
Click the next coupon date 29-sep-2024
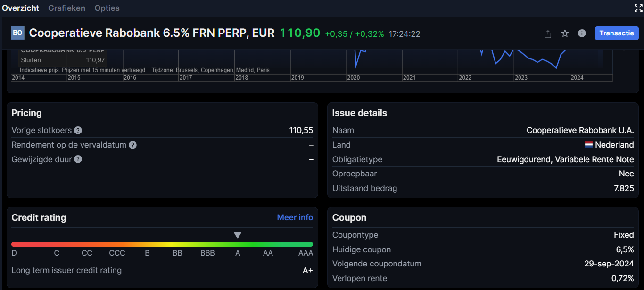click(609, 264)
